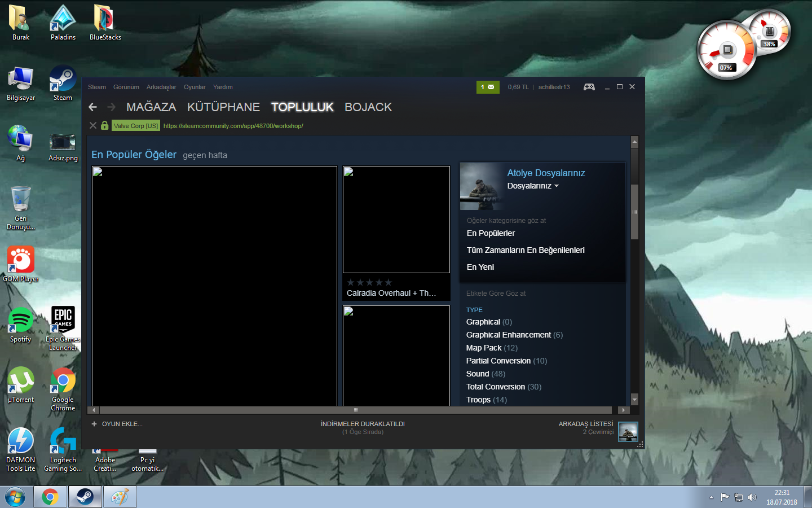This screenshot has width=812, height=508.
Task: Launch the GOM Player desktop shortcut
Action: 21,264
